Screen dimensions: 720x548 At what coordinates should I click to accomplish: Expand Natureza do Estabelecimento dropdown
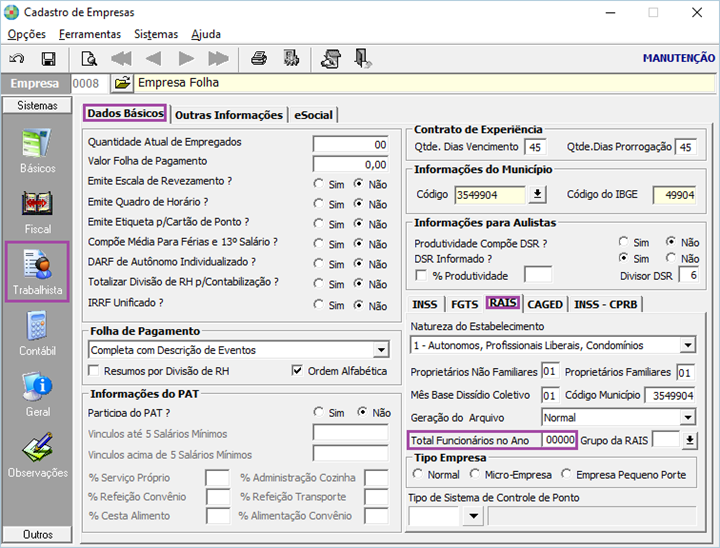pos(687,345)
